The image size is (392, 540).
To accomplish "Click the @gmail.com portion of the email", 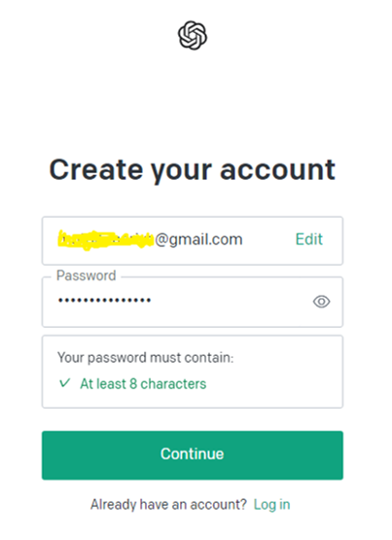I will click(198, 239).
